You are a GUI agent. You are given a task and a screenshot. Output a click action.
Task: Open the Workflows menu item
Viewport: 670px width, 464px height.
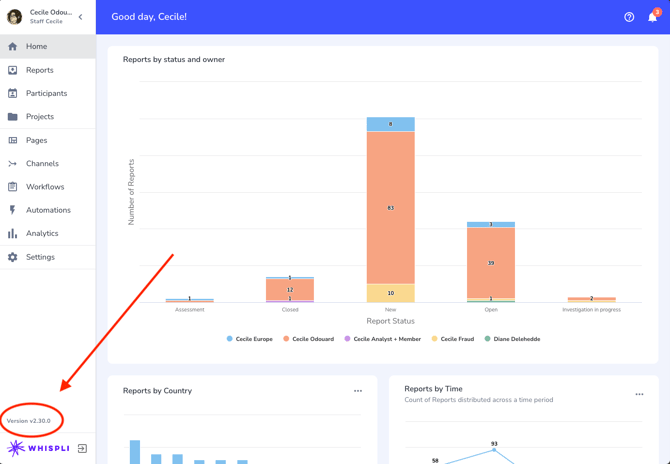(45, 187)
